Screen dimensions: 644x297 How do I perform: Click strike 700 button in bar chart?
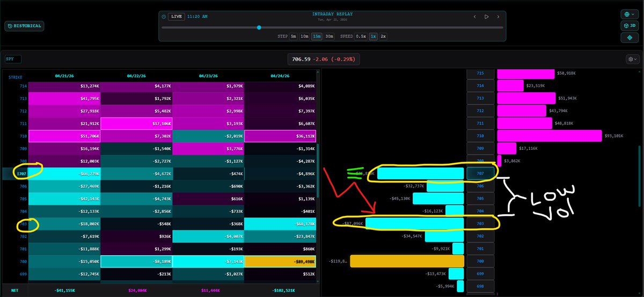[x=480, y=262]
